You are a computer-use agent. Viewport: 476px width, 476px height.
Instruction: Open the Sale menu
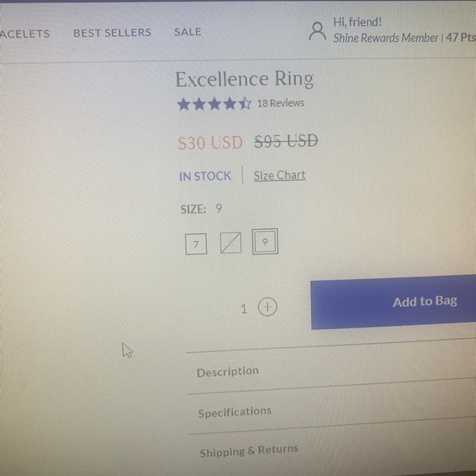(x=188, y=32)
